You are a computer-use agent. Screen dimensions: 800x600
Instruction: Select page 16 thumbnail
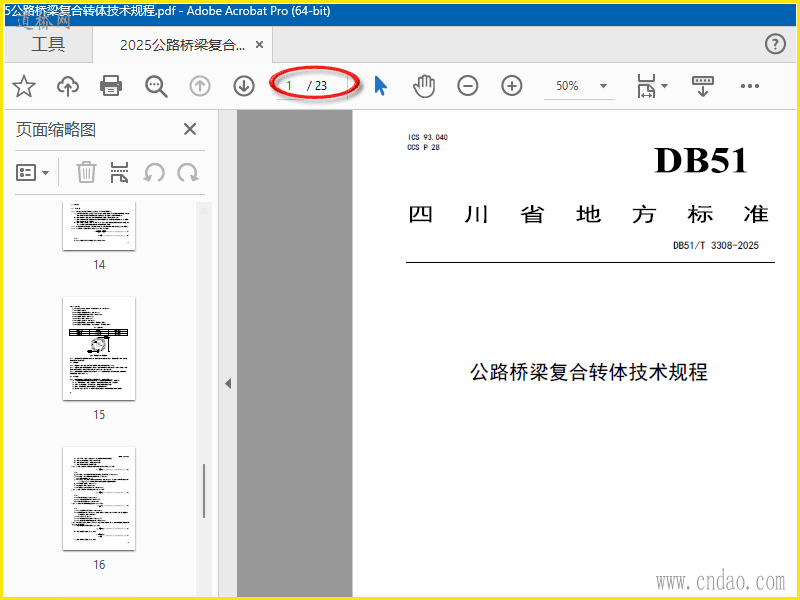(99, 498)
